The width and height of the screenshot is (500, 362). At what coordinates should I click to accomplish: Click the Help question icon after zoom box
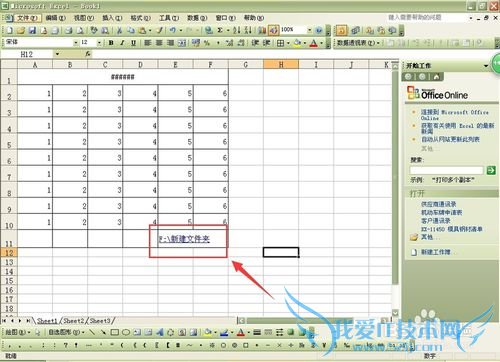click(x=319, y=30)
